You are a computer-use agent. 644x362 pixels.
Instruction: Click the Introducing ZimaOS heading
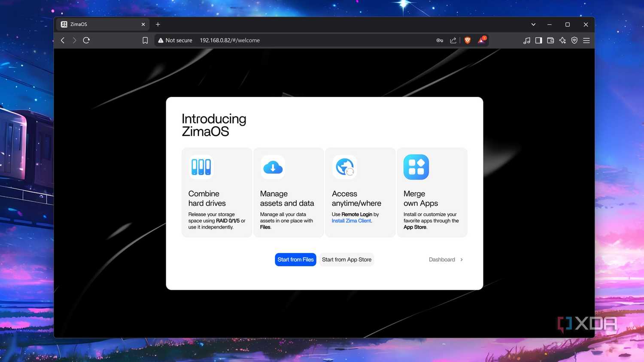click(214, 125)
